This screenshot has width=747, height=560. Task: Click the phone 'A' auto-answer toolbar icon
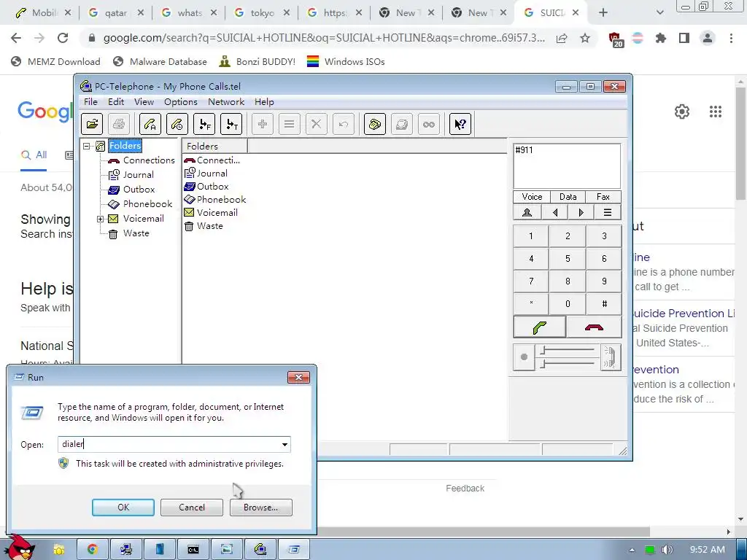(150, 124)
